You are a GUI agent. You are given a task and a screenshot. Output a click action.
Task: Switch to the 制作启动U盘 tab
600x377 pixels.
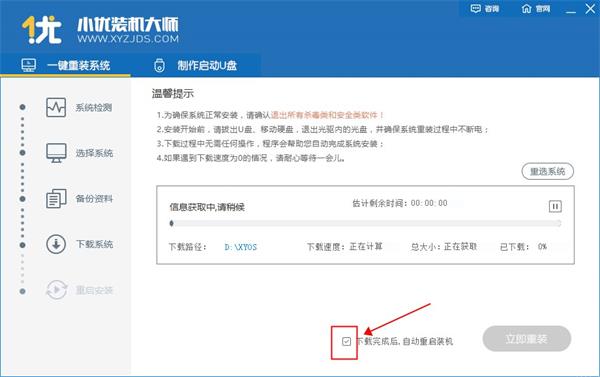coord(196,65)
